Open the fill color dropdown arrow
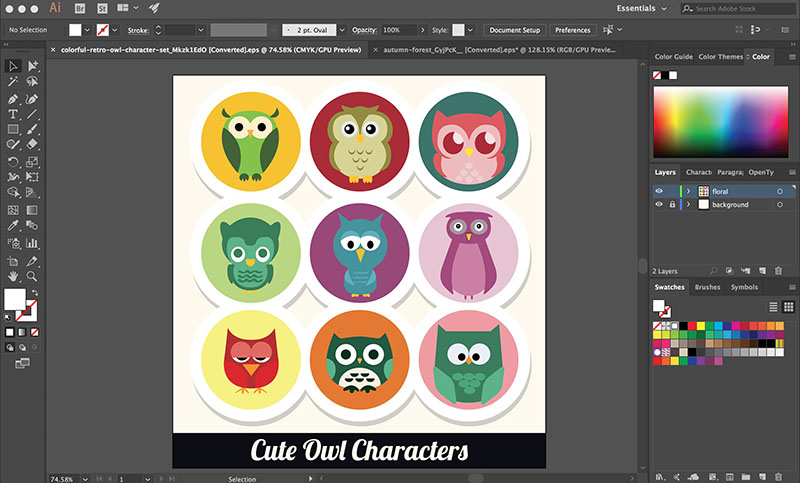This screenshot has width=800, height=483. (x=87, y=30)
